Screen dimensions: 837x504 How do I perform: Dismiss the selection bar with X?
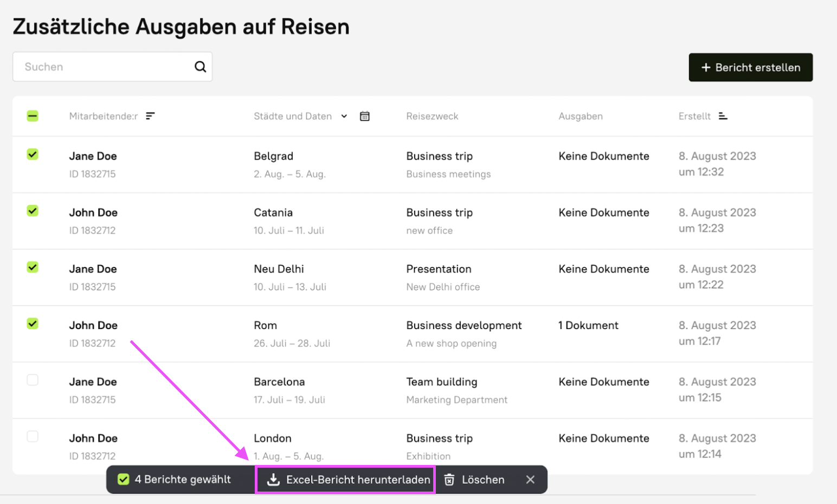click(x=530, y=480)
